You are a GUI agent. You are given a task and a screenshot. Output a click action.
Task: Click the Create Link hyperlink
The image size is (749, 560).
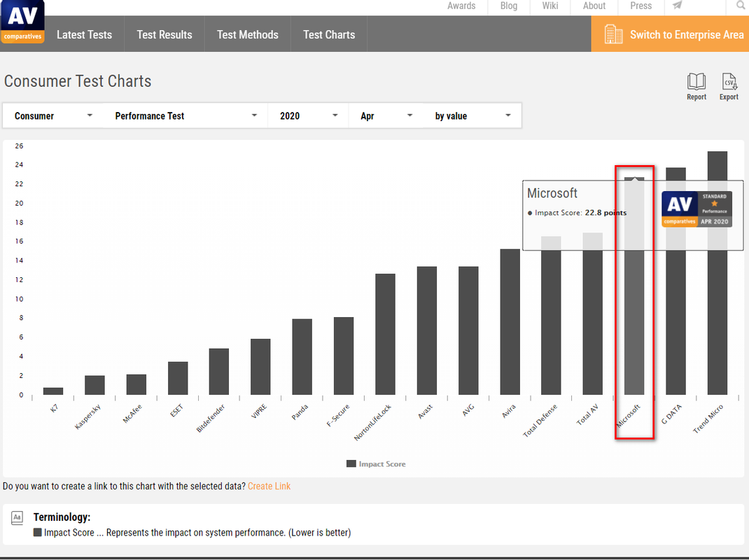click(269, 486)
